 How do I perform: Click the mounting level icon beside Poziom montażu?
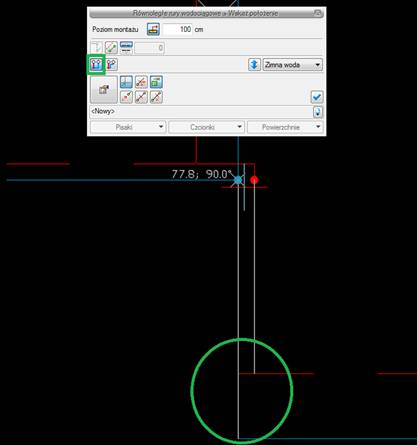pyautogui.click(x=153, y=29)
